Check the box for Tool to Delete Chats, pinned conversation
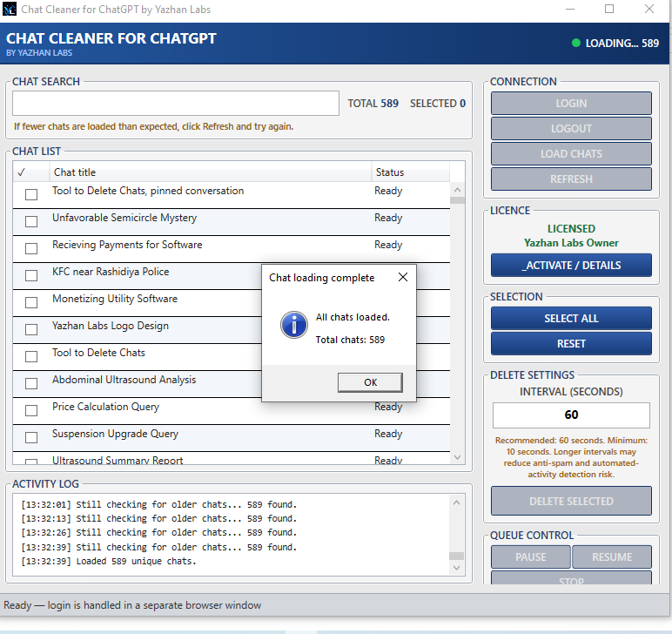The height and width of the screenshot is (634, 672). pyautogui.click(x=31, y=194)
